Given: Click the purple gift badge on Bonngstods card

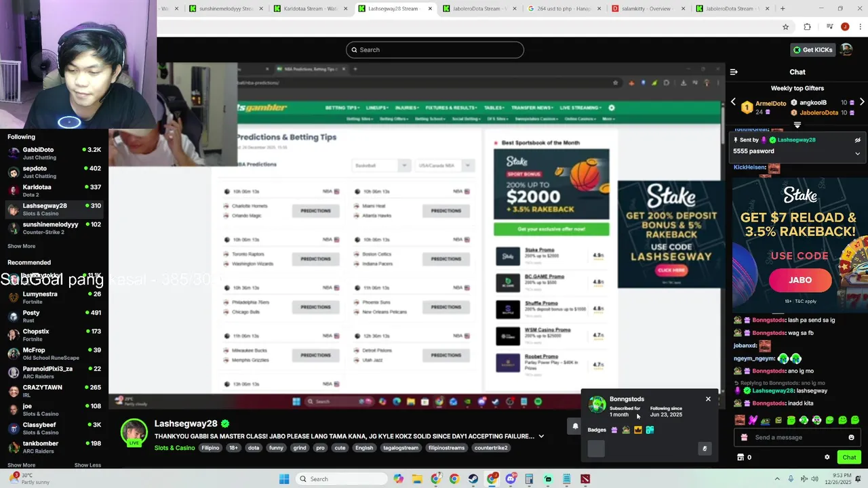Looking at the screenshot, I should pyautogui.click(x=614, y=430).
